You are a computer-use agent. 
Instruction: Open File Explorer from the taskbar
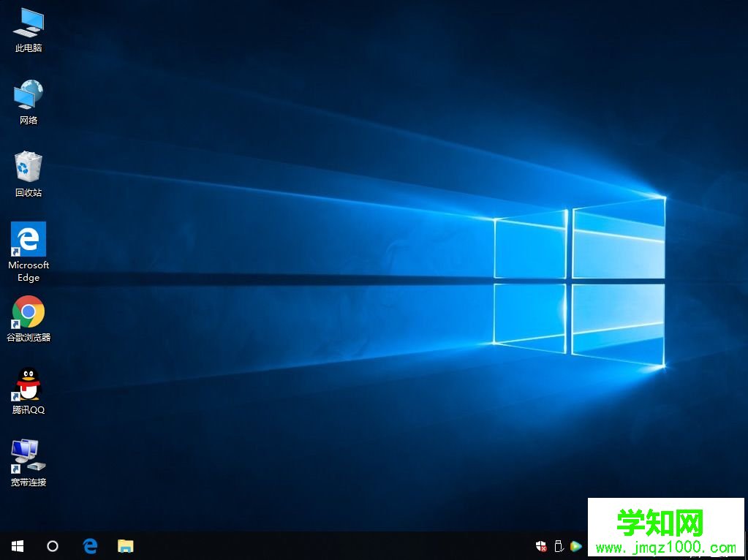point(125,546)
